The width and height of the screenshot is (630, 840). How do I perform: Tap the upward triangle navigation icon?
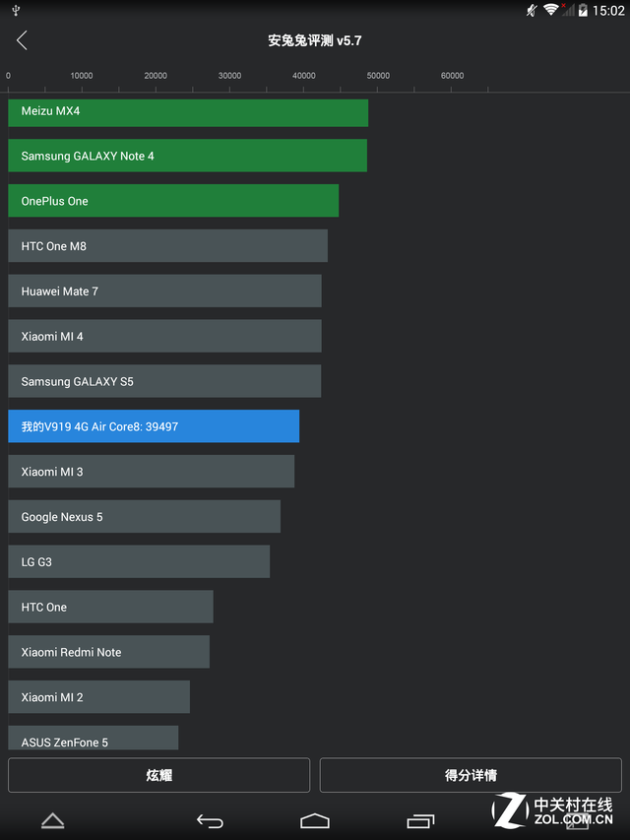pyautogui.click(x=52, y=820)
